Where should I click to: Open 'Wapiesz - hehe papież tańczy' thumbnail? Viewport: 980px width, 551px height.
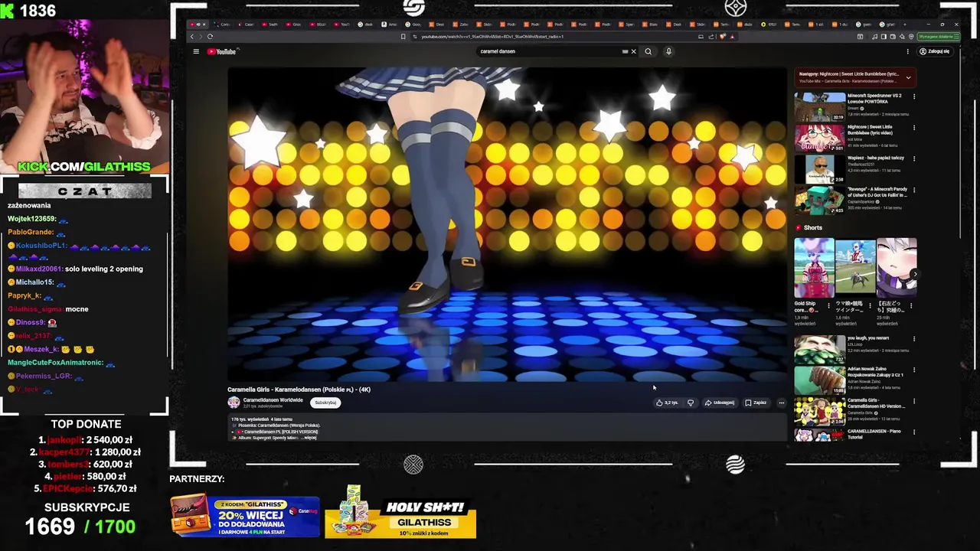[x=819, y=168]
